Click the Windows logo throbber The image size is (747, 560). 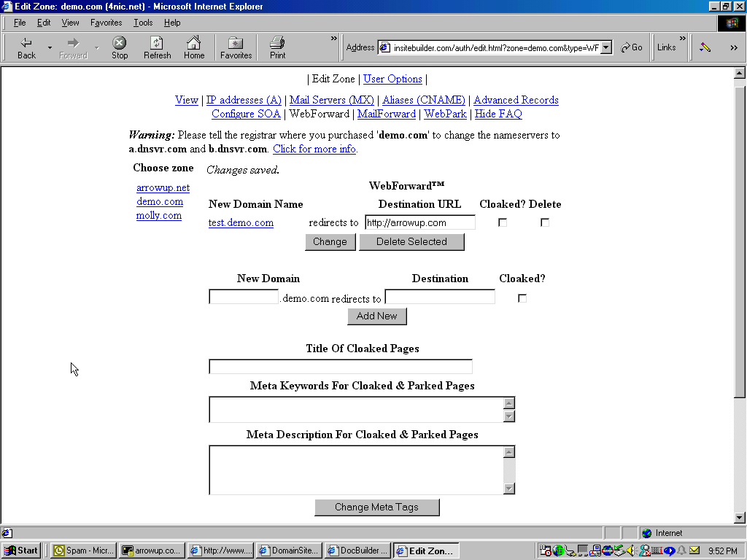pos(731,23)
